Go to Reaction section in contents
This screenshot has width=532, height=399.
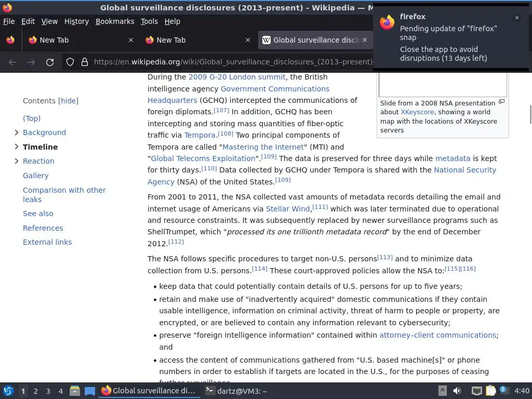[x=38, y=161]
